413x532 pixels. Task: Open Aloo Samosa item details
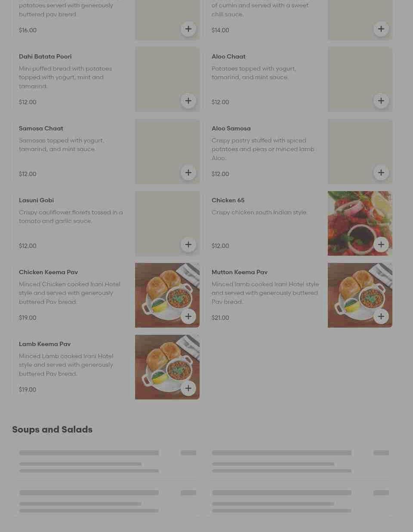click(231, 128)
